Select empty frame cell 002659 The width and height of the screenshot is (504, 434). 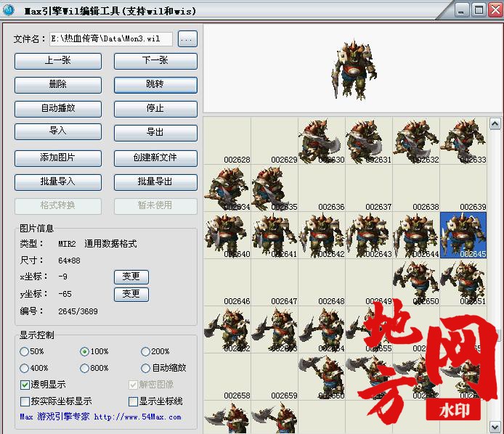(x=275, y=377)
